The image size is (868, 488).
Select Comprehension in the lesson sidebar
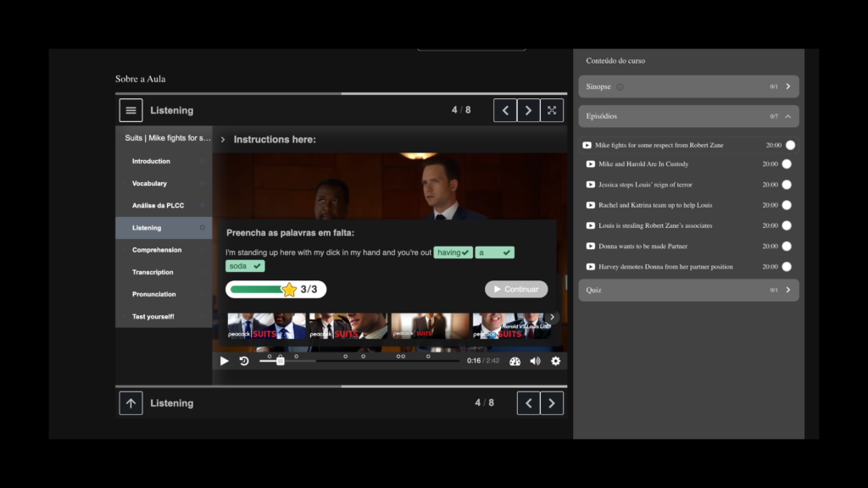tap(157, 250)
